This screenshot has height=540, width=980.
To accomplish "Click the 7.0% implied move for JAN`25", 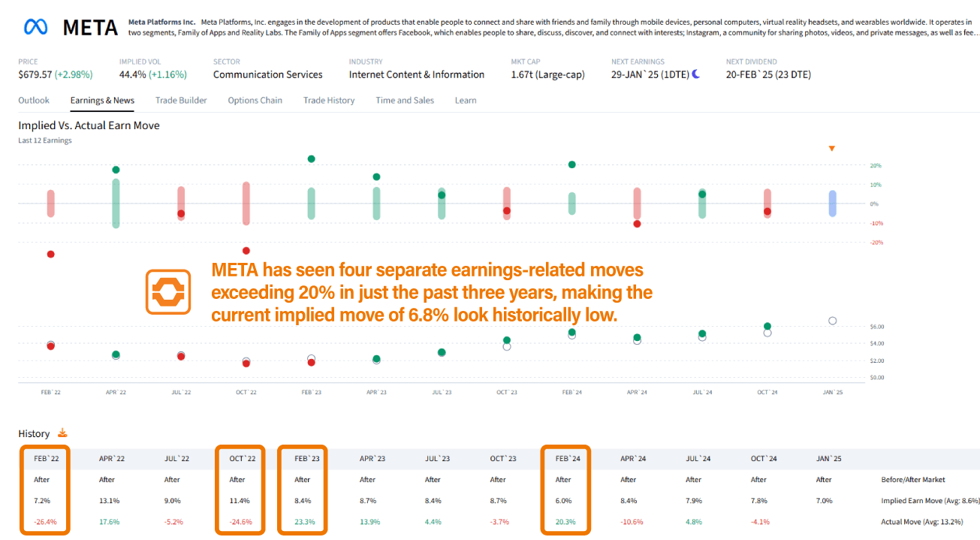I will coord(825,500).
